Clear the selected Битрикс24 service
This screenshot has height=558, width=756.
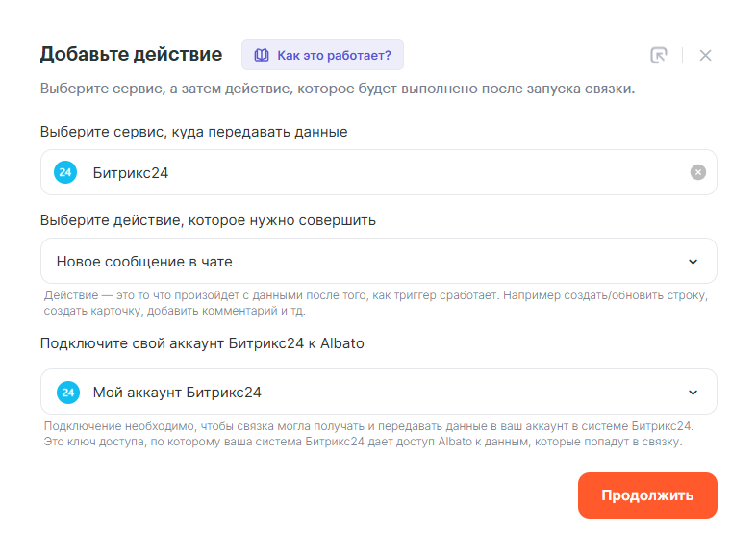698,172
